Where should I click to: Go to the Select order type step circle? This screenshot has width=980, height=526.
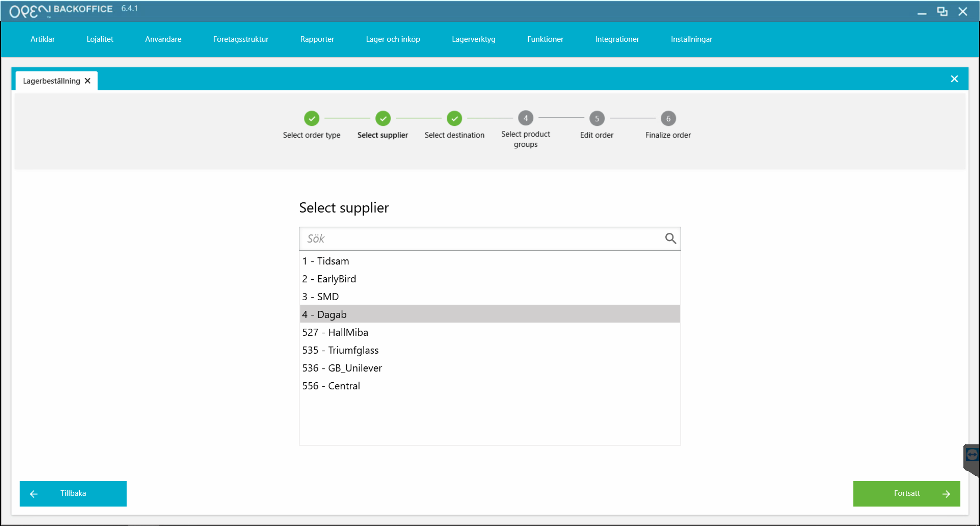pos(312,118)
